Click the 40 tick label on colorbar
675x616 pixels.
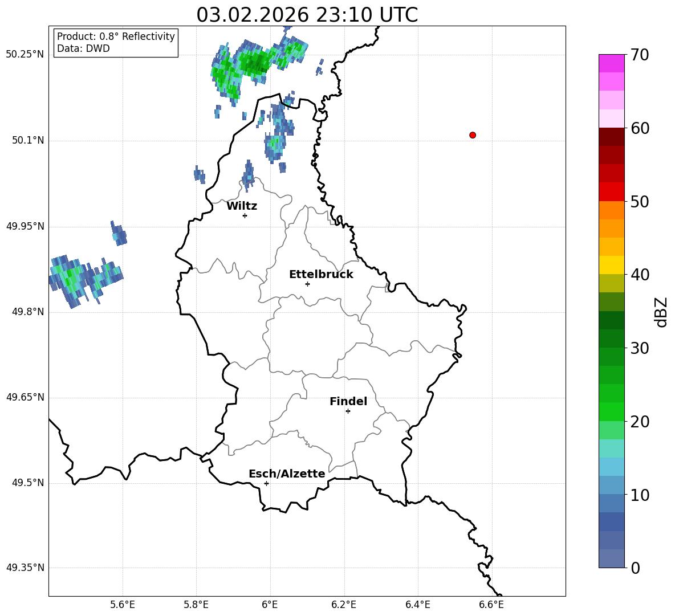point(640,275)
